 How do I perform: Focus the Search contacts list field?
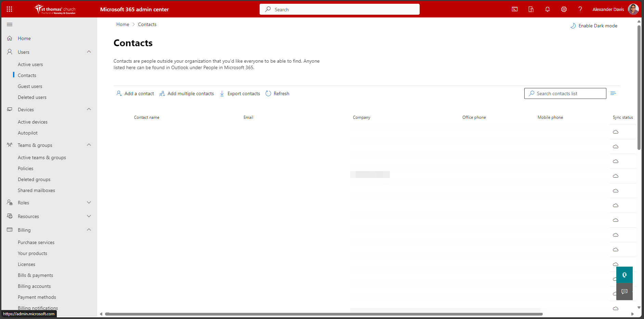[565, 93]
